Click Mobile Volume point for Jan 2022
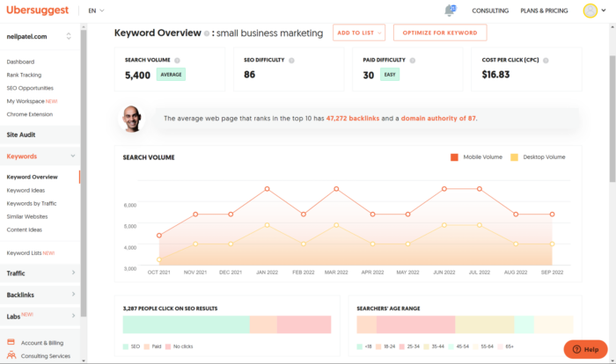This screenshot has width=616, height=364. click(268, 189)
